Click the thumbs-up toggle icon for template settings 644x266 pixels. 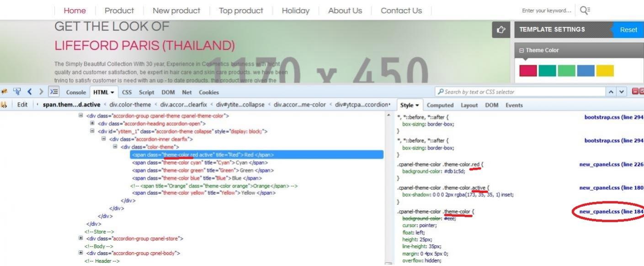pos(501,30)
